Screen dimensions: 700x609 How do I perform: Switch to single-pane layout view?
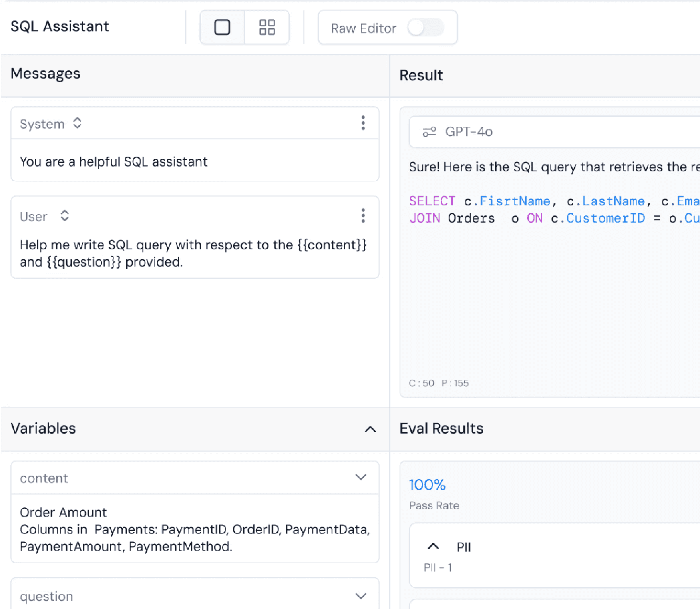click(222, 28)
